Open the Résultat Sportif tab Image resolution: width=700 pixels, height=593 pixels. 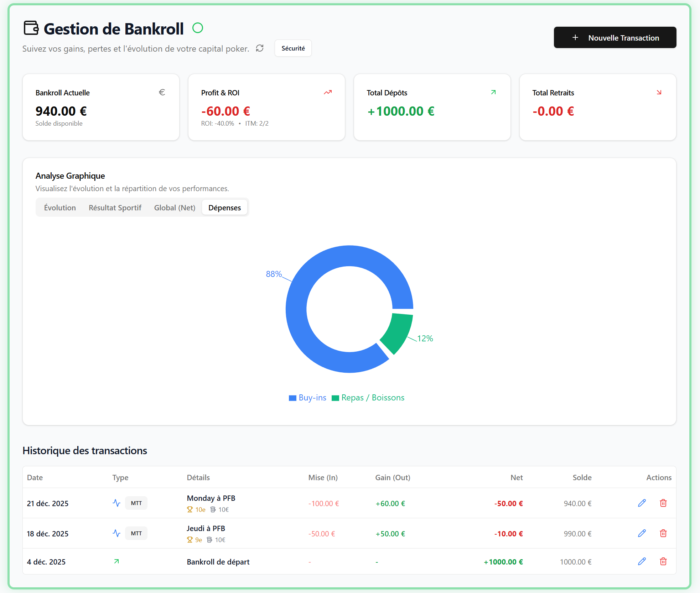(115, 208)
